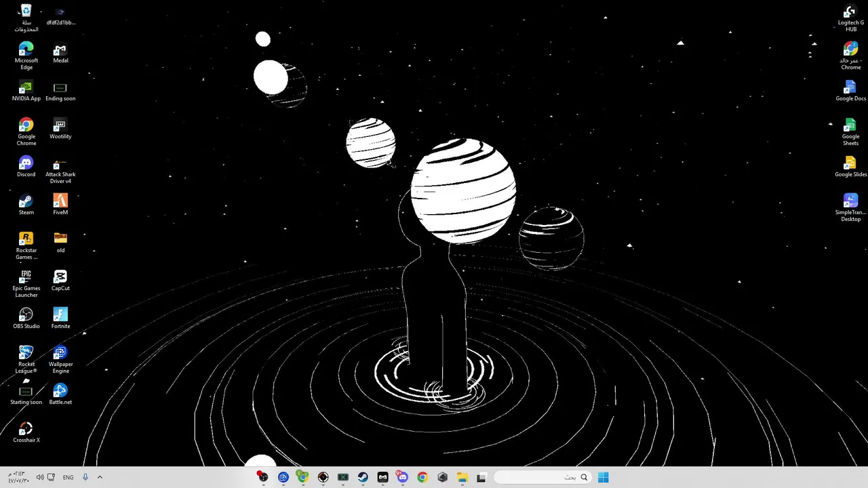The height and width of the screenshot is (488, 868).
Task: Select the Google Slides desktop shortcut
Action: 850,167
